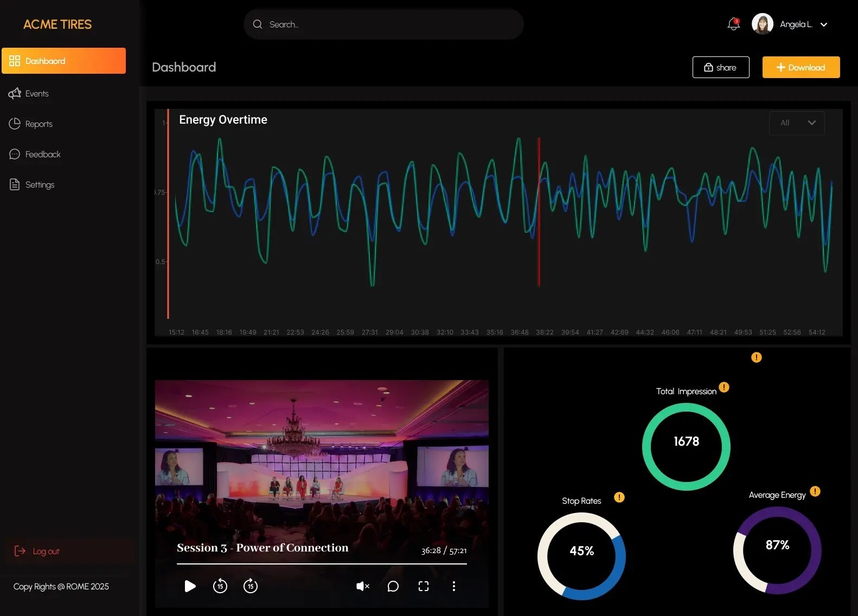The width and height of the screenshot is (858, 616).
Task: Click the Feedback chat bubble icon
Action: 15,154
